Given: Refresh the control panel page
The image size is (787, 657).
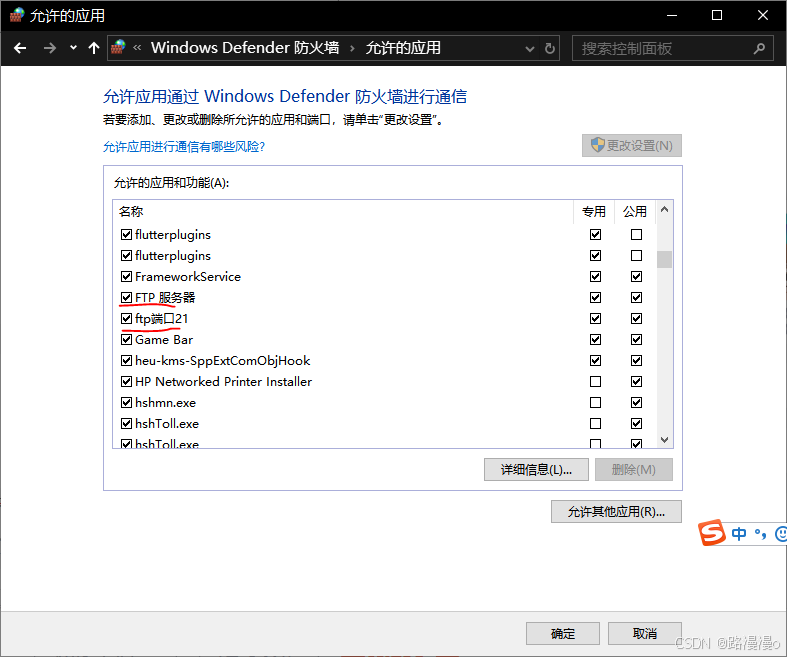Looking at the screenshot, I should click(x=550, y=48).
